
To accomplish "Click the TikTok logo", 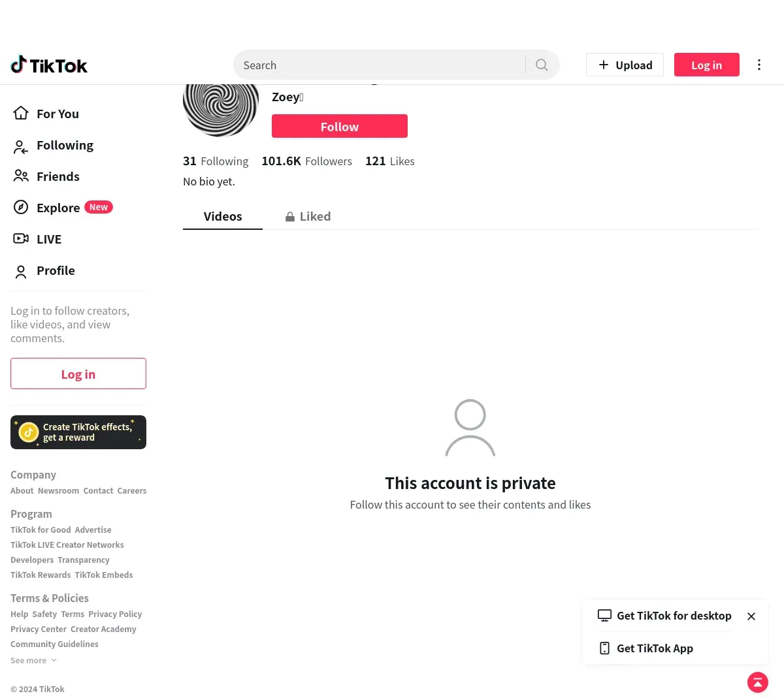I will (x=49, y=65).
